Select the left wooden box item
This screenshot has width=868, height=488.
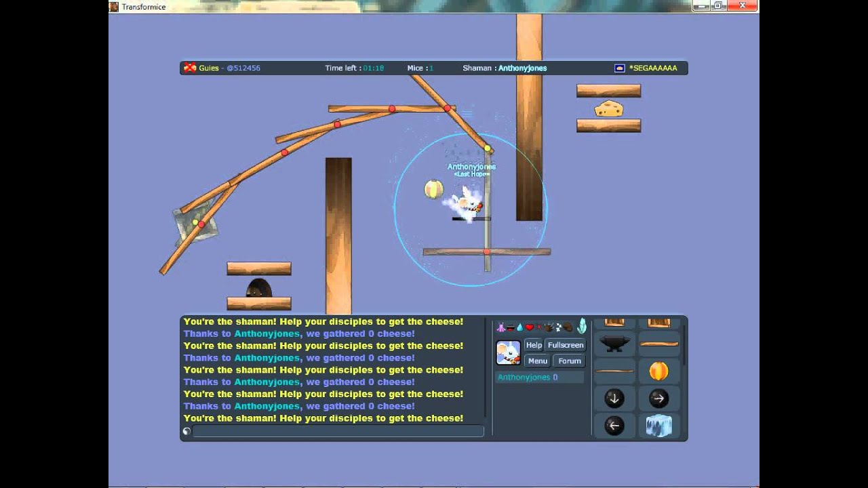point(614,323)
